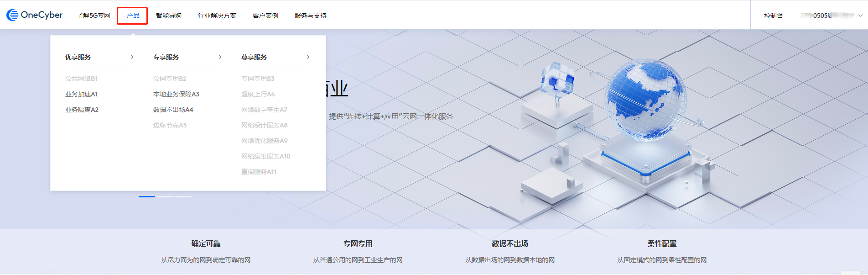Choose 本地业务保障A3 product
The height and width of the screenshot is (275, 868).
point(177,94)
